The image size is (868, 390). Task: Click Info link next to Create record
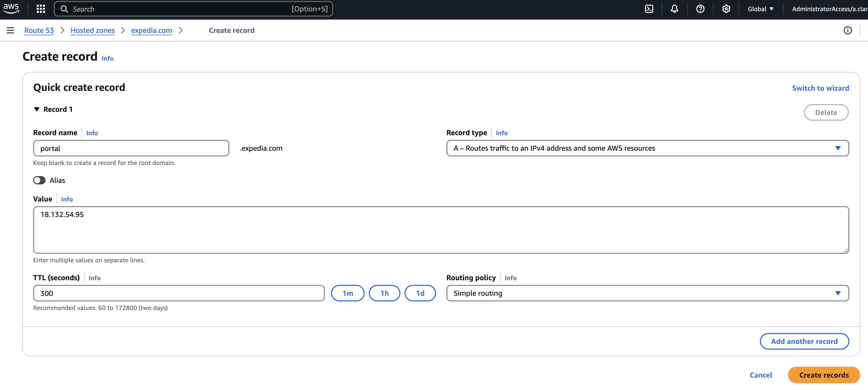pyautogui.click(x=108, y=59)
